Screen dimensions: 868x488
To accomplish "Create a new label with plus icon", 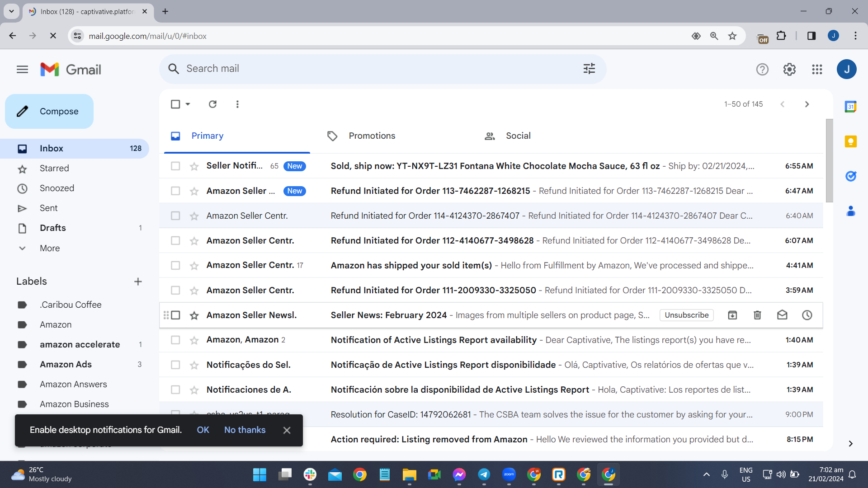I will 138,282.
